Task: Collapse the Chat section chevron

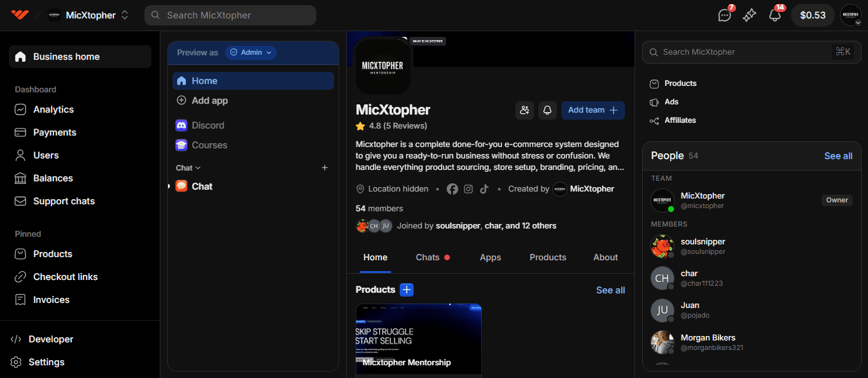Action: point(198,168)
